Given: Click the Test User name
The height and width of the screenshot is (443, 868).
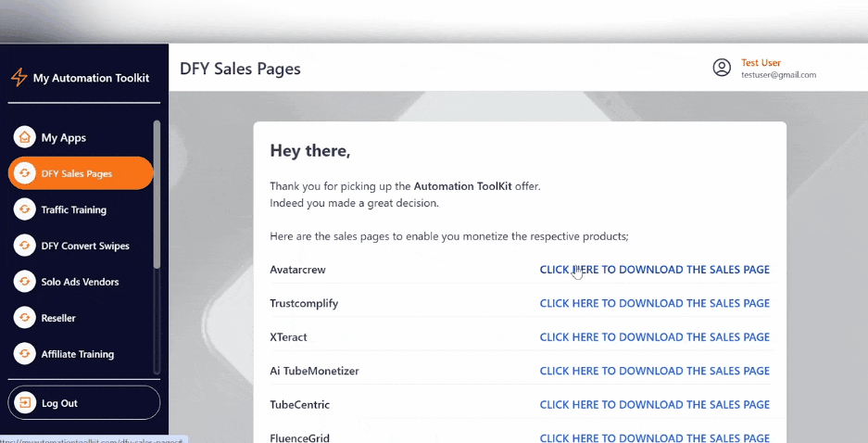Looking at the screenshot, I should pyautogui.click(x=761, y=63).
